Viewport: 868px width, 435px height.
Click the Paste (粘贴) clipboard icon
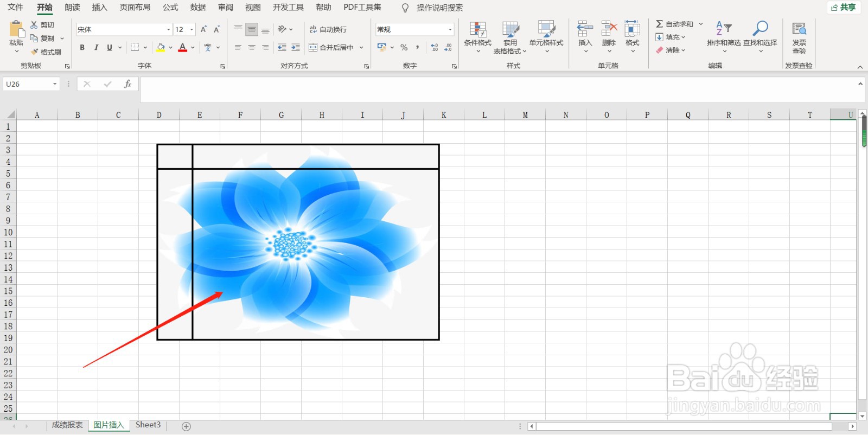click(x=16, y=29)
